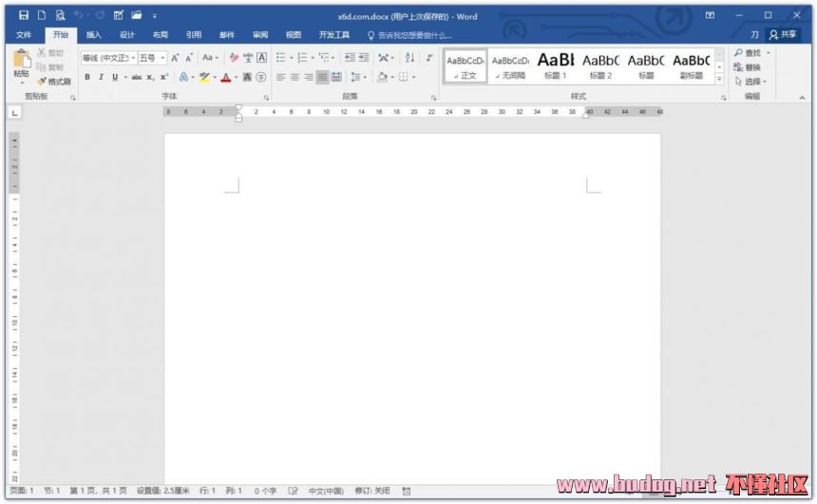Open font dialog launcher in 字体 group

pos(266,98)
